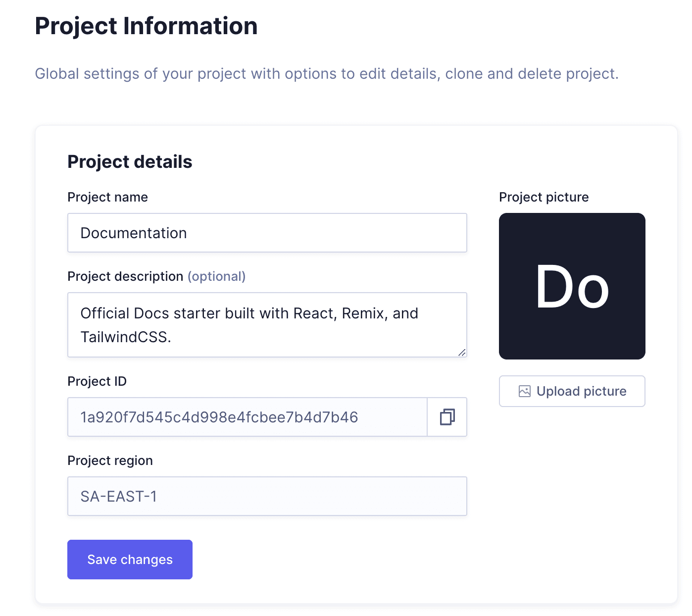Click the image icon on Upload picture button
The width and height of the screenshot is (692, 616).
525,391
